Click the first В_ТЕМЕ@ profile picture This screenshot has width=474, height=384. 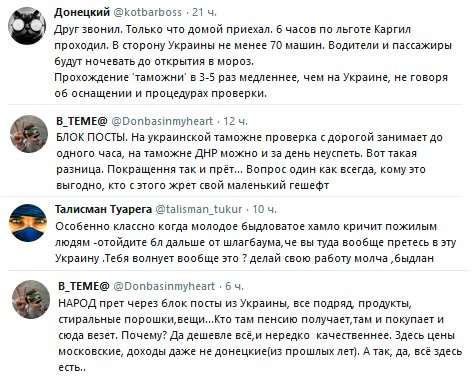coord(29,134)
